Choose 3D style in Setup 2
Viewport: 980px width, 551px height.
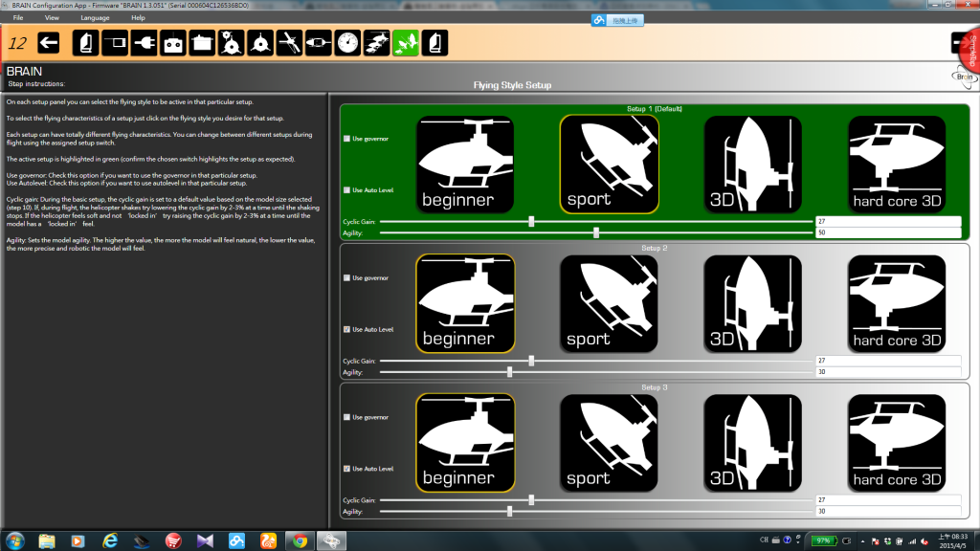(x=752, y=303)
